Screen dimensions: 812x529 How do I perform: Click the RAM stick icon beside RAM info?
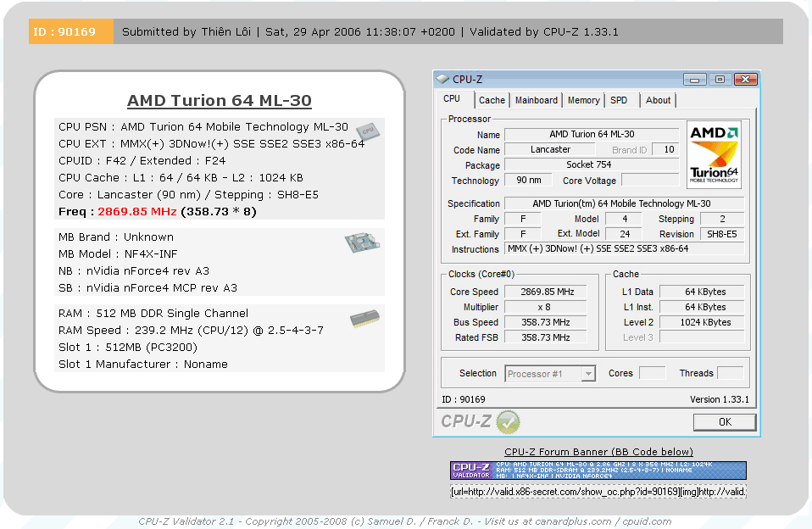364,318
